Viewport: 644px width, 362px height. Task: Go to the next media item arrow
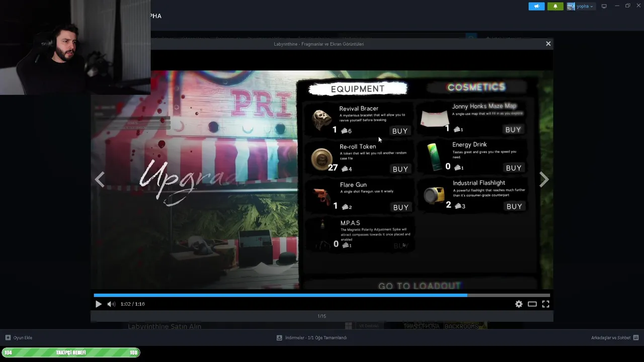coord(544,179)
